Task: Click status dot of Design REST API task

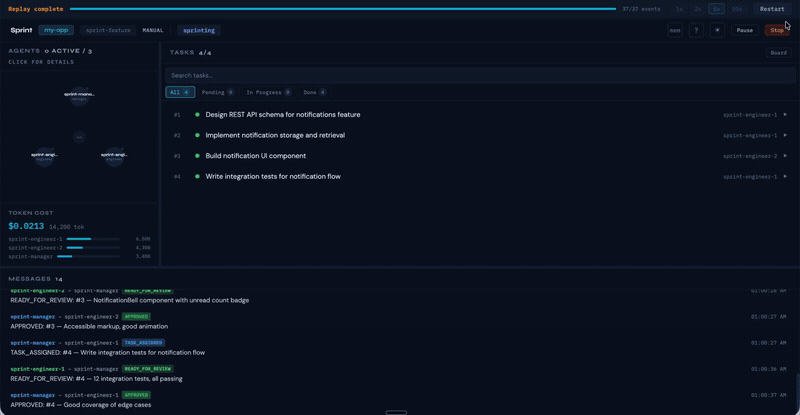Action: [197, 115]
